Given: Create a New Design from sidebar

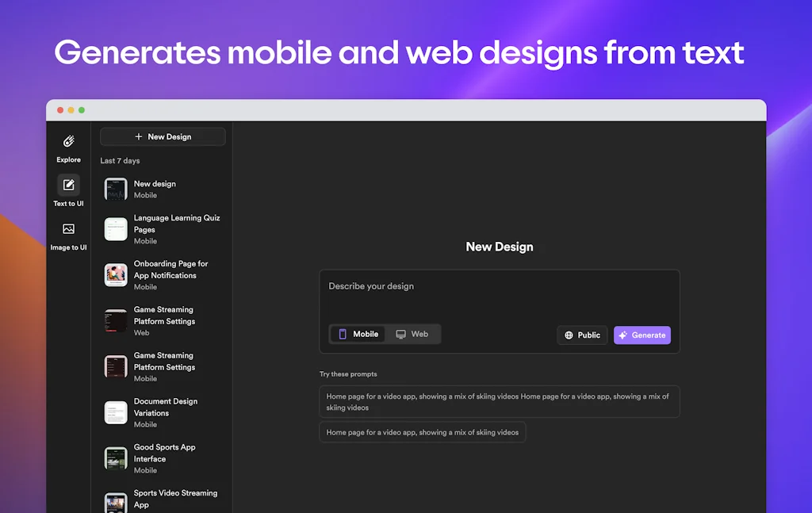Looking at the screenshot, I should pyautogui.click(x=163, y=136).
